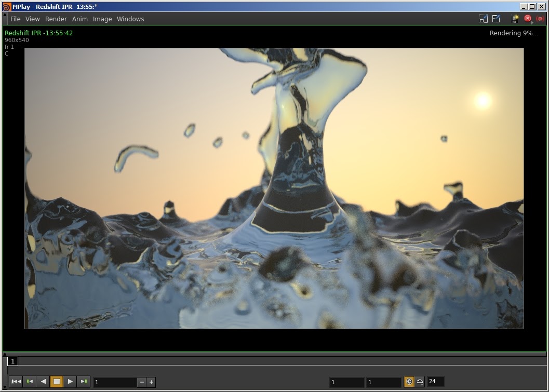Expand the stop render options arrow
This screenshot has width=549, height=392.
[532, 23]
